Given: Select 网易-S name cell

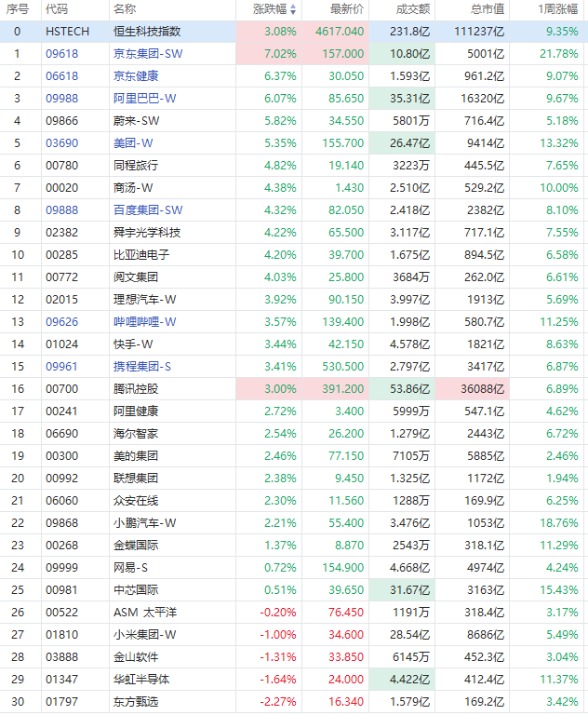Looking at the screenshot, I should [x=131, y=568].
